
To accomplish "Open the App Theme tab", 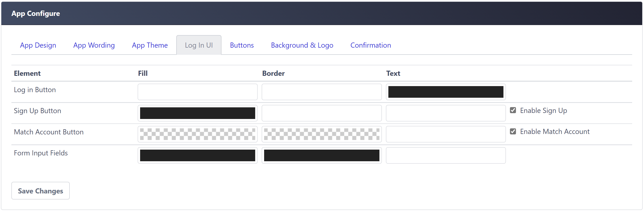I will point(150,45).
